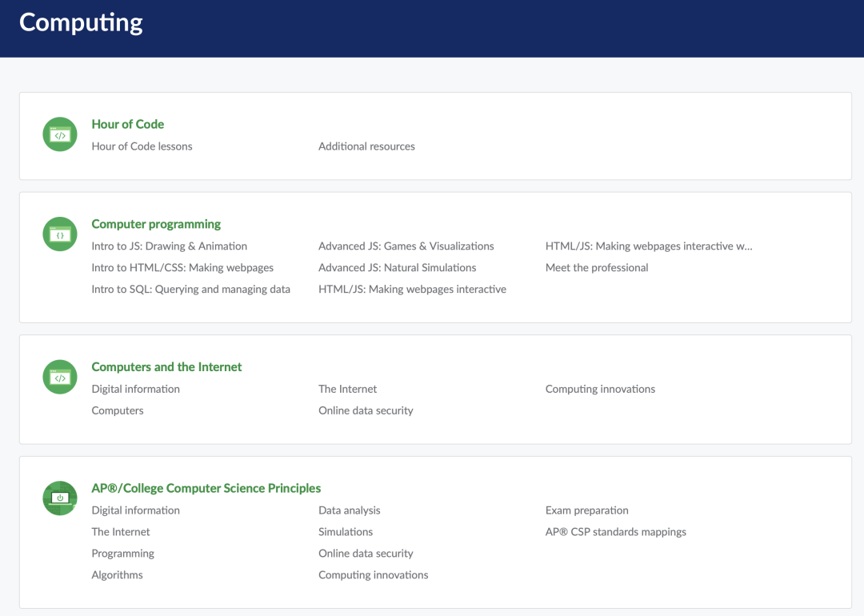Click the Computers and the Internet icon
This screenshot has width=864, height=616.
(59, 377)
